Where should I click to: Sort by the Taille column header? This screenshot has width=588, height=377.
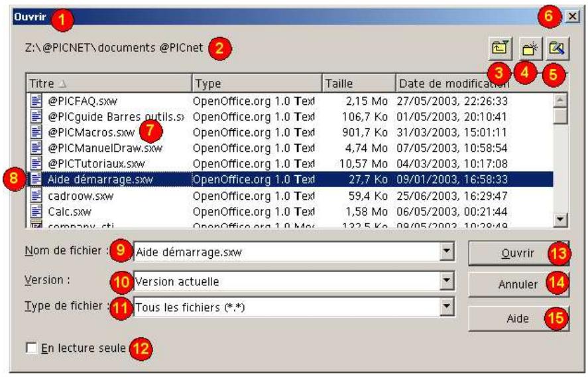pos(359,84)
